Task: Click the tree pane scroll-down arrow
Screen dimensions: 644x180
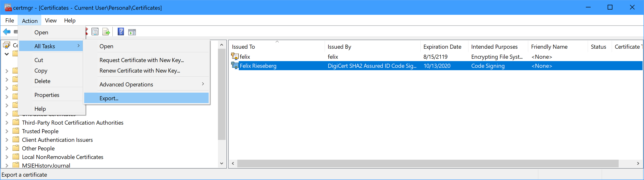Action: [222, 163]
